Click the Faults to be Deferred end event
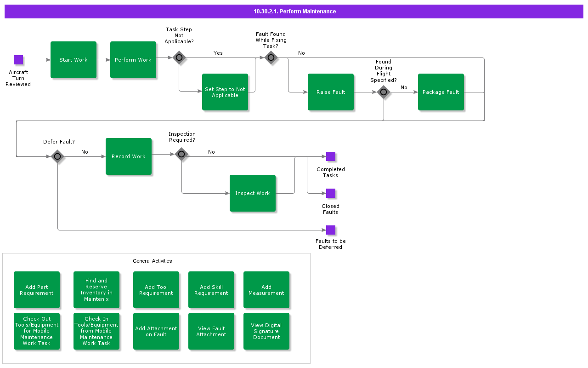The width and height of the screenshot is (588, 368). tap(331, 230)
